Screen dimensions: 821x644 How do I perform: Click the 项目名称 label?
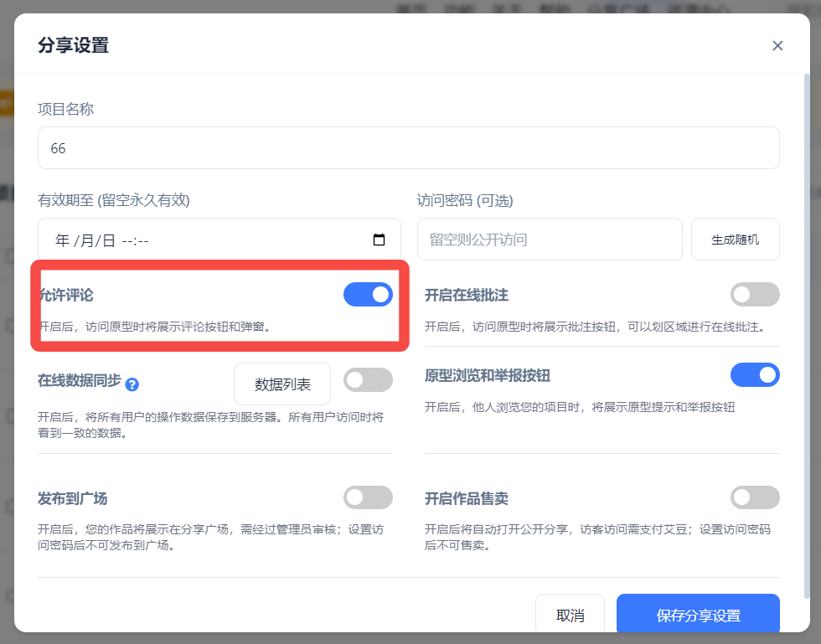[x=66, y=109]
